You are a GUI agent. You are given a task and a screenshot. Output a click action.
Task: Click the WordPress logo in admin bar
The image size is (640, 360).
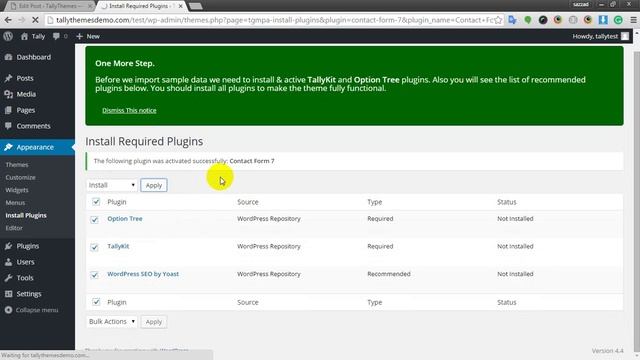(x=8, y=36)
